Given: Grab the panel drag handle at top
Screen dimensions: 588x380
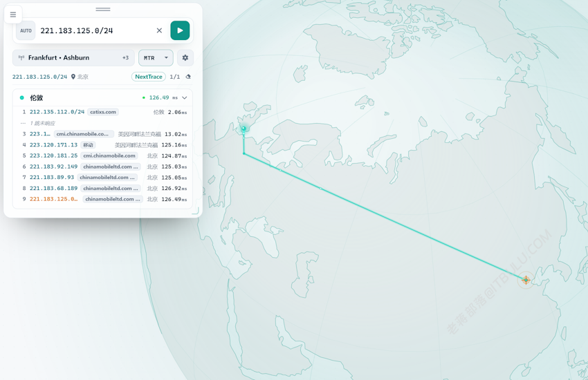Looking at the screenshot, I should [103, 9].
